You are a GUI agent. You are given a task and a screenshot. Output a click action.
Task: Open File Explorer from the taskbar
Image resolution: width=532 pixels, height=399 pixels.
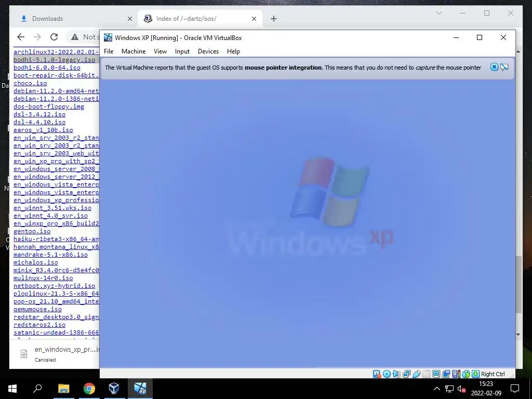(x=63, y=389)
